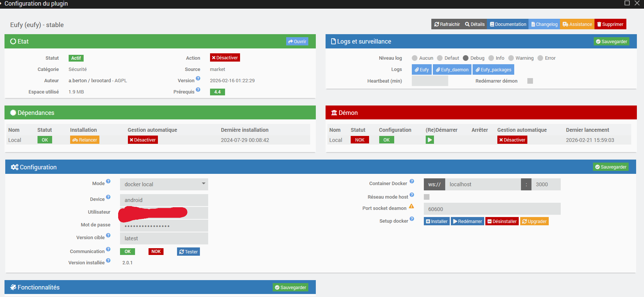This screenshot has width=644, height=297.
Task: Click installed version value 2.0.1
Action: tap(128, 263)
